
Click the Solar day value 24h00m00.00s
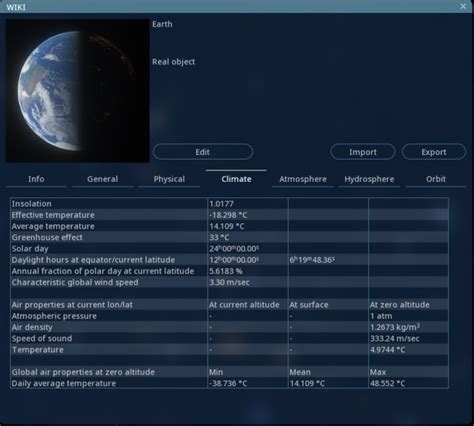[234, 249]
